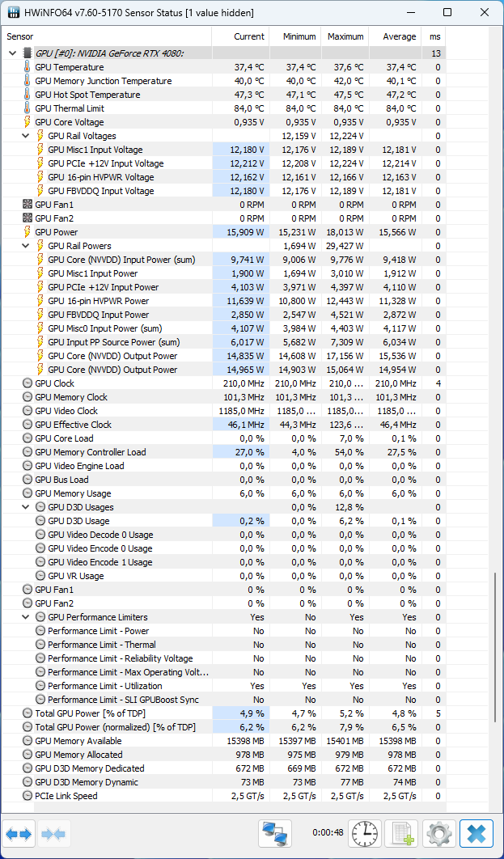Close sensor status with the blue X button

point(475,833)
